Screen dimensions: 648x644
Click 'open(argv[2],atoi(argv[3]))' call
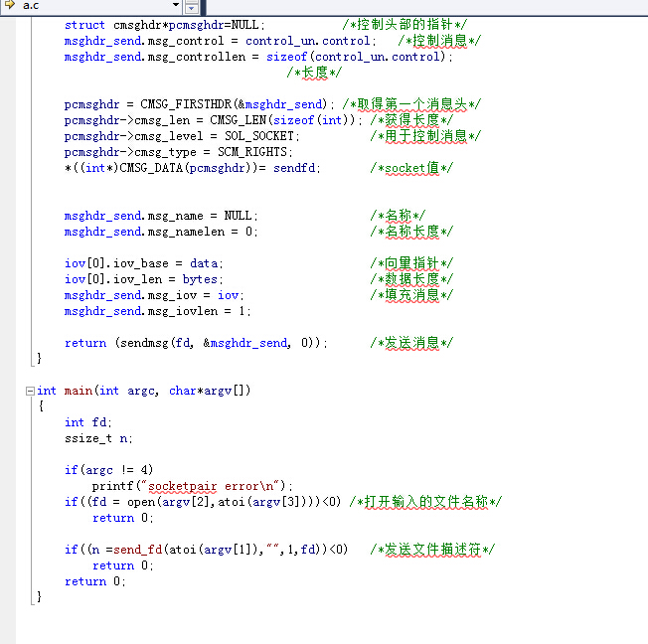tap(224, 502)
